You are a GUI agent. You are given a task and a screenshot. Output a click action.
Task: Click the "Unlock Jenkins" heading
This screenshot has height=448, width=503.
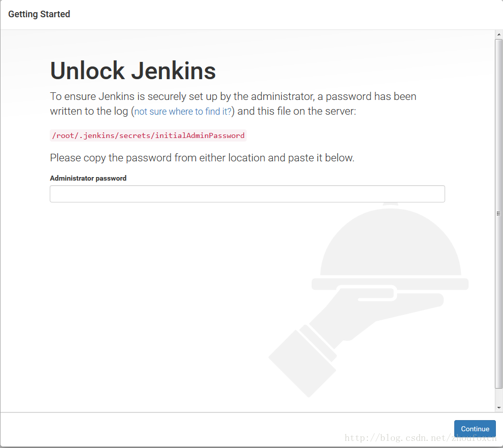coord(133,71)
